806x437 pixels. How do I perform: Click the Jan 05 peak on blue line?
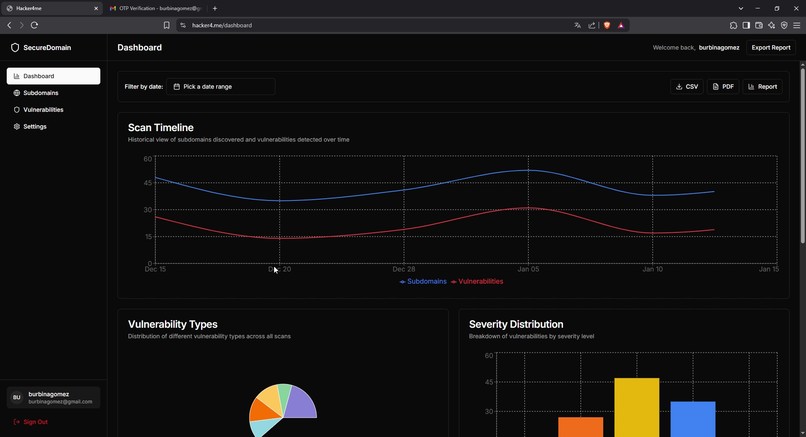(528, 170)
